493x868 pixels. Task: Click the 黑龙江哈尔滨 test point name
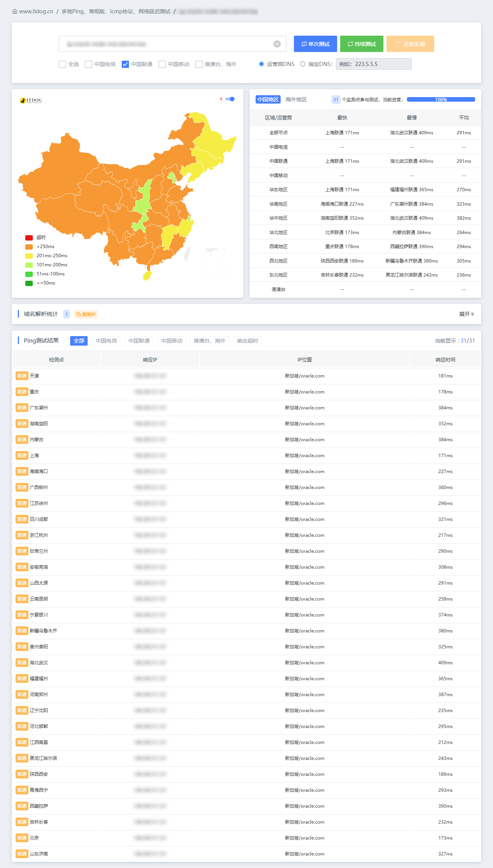43,758
